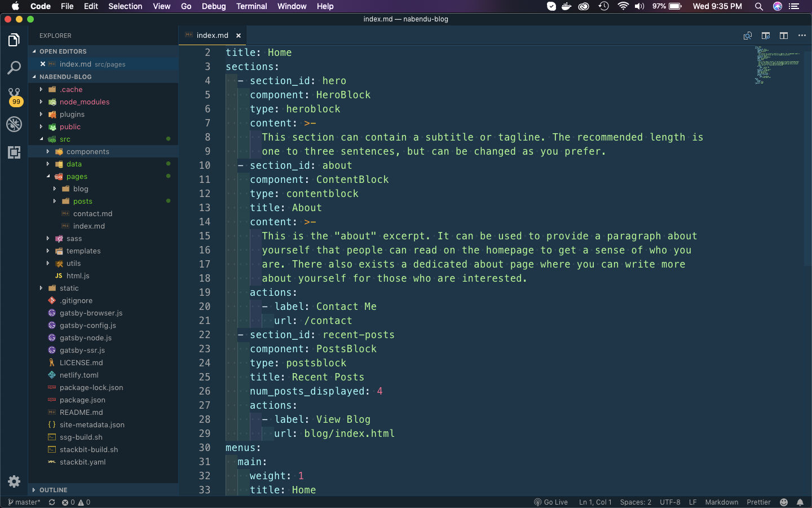The width and height of the screenshot is (812, 508).
Task: Click the 97% battery indicator in menu bar
Action: [667, 6]
